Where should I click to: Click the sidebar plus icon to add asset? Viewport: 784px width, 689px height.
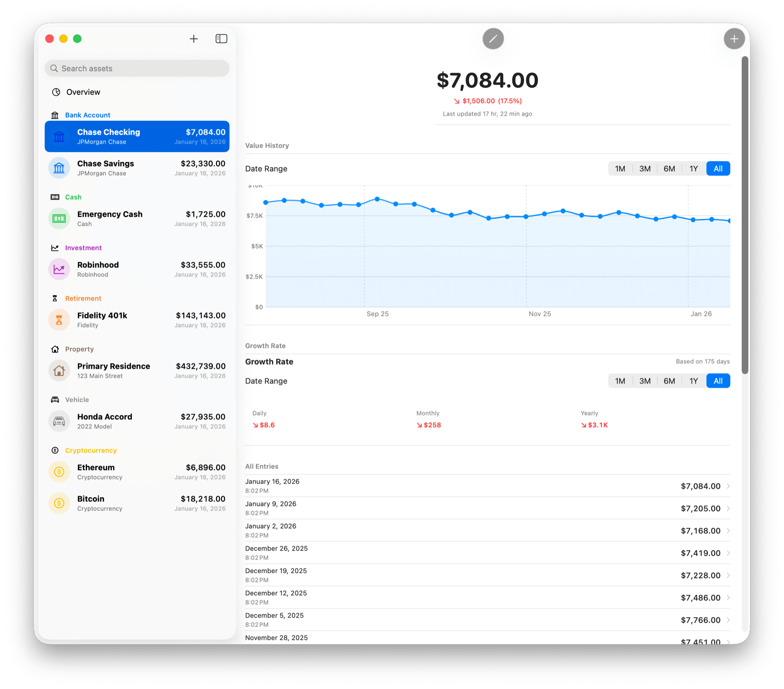pos(194,39)
